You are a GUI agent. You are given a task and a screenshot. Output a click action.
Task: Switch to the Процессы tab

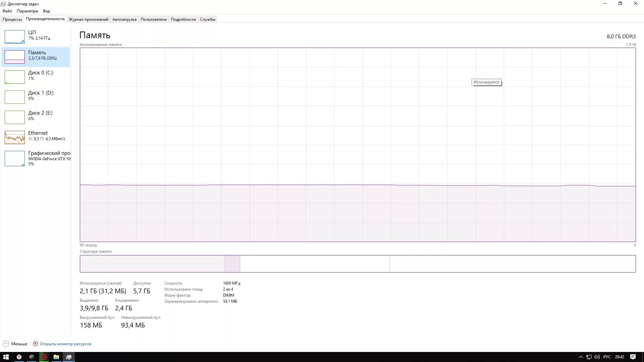(12, 19)
